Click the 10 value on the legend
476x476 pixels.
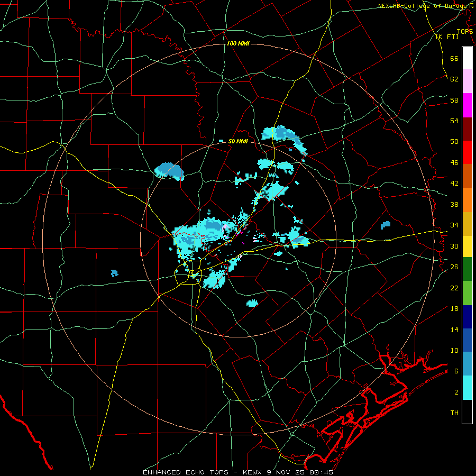coord(454,351)
